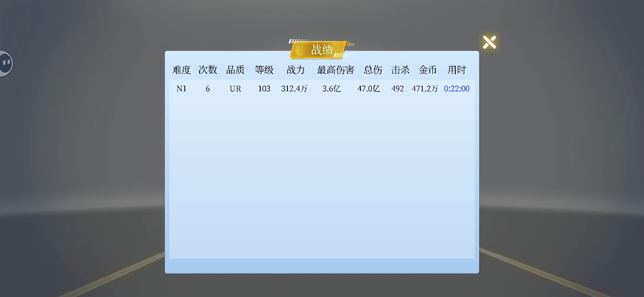Click the 品质 column header
Screen dimensions: 644x297
pos(235,70)
